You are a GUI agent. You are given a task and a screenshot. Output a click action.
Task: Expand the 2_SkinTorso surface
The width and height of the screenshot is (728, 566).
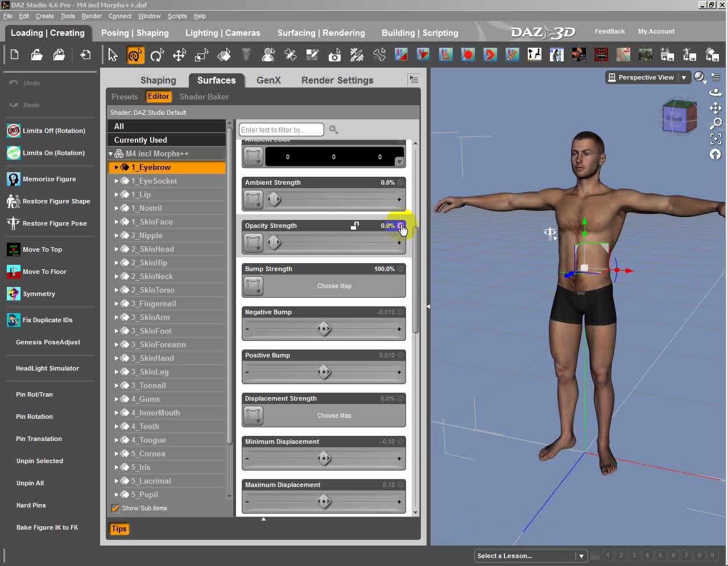coord(117,290)
